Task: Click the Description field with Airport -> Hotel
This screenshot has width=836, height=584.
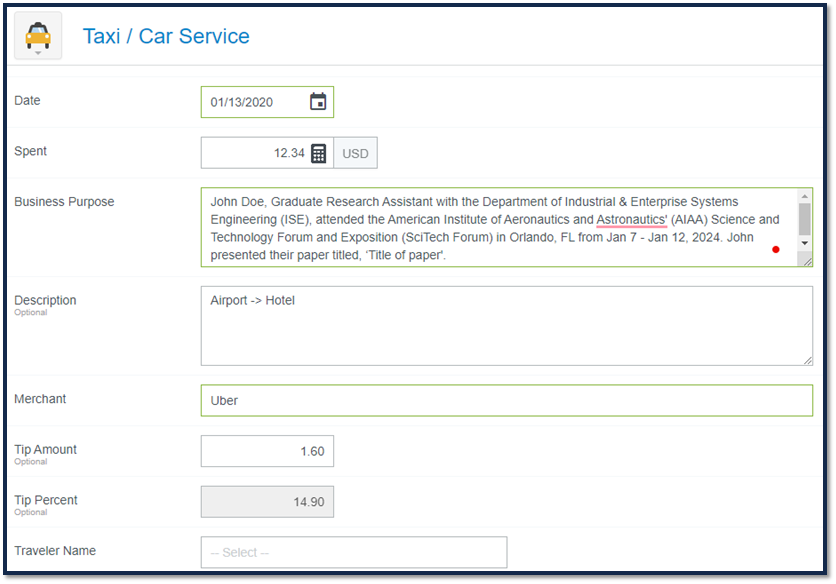Action: point(507,326)
